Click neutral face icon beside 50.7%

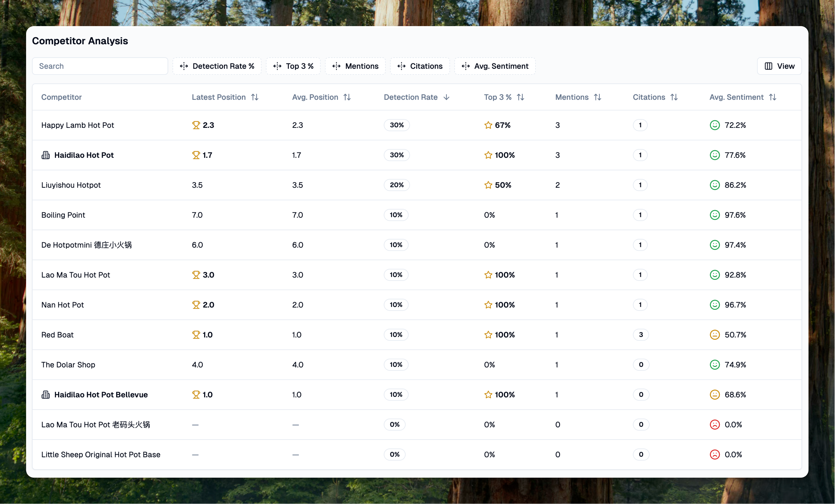pos(715,335)
